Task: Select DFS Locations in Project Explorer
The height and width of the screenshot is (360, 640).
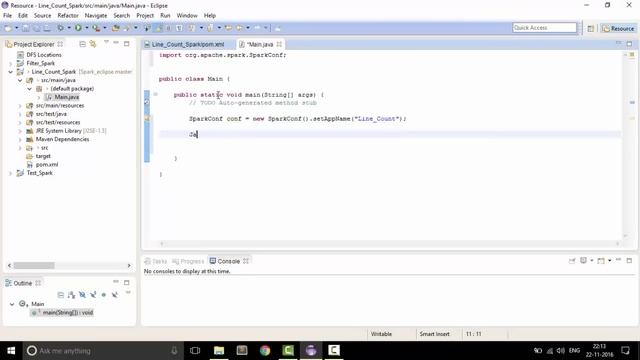Action: [44, 55]
